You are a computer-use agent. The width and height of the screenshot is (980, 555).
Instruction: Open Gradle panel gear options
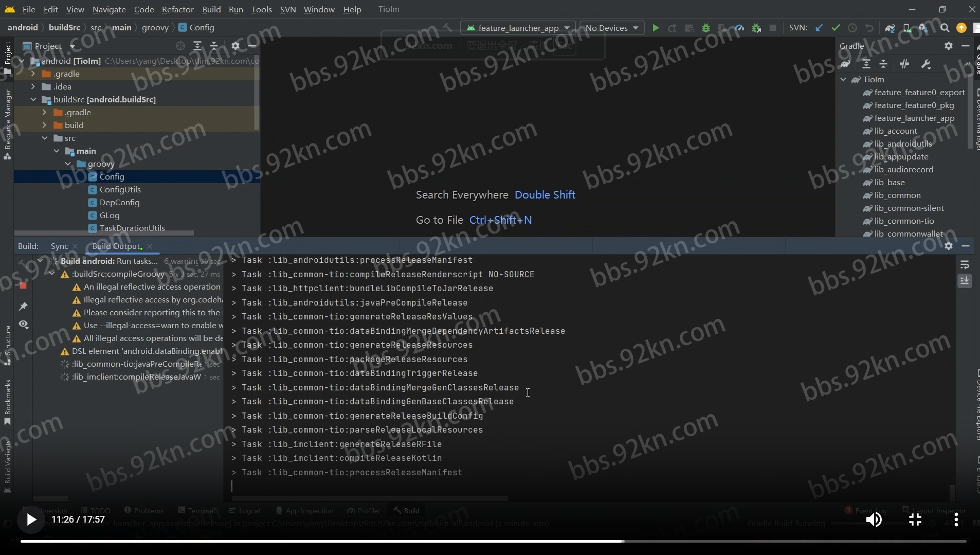[949, 46]
